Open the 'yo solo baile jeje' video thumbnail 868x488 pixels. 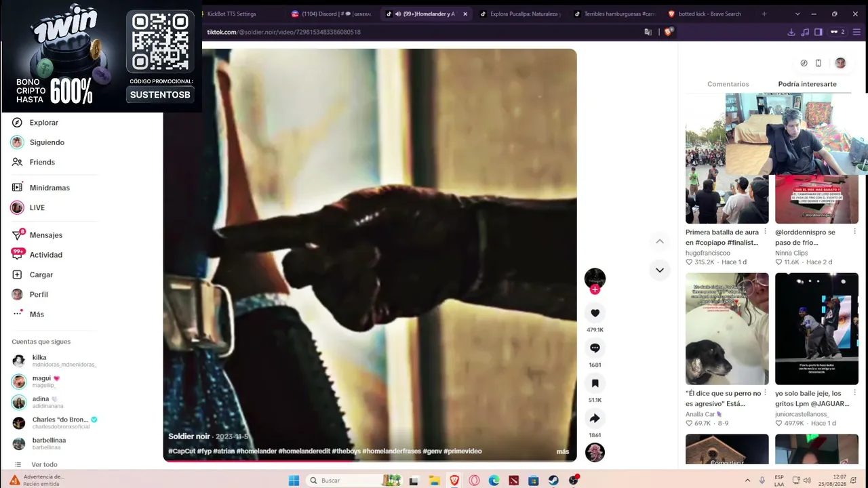coord(816,329)
